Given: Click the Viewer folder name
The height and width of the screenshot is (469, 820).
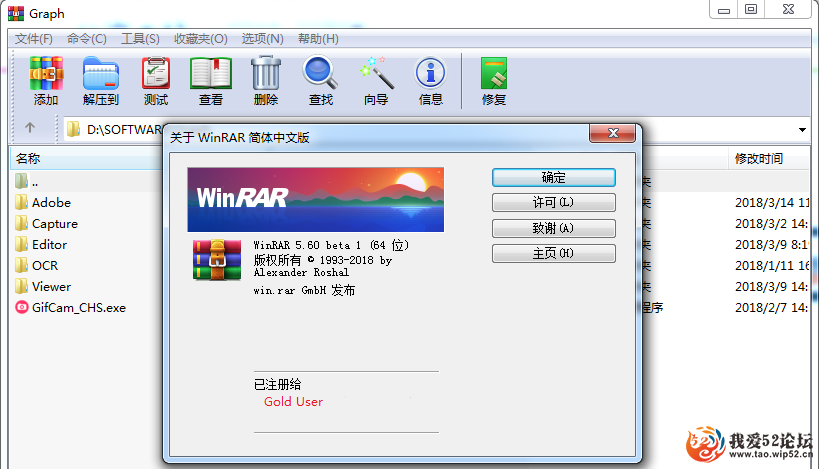Looking at the screenshot, I should coord(51,287).
